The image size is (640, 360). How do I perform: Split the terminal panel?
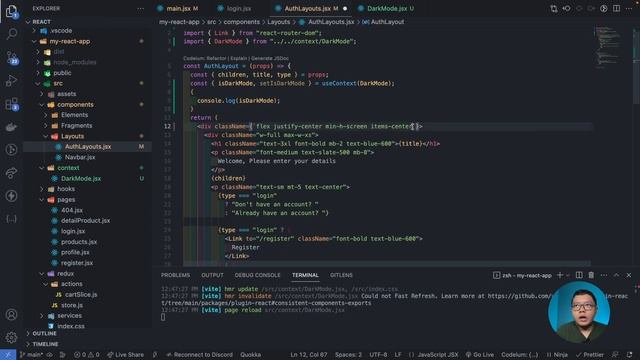[x=579, y=275]
